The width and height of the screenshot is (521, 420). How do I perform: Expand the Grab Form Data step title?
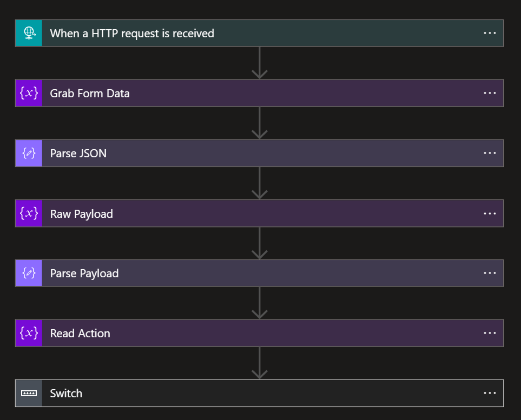tap(90, 94)
